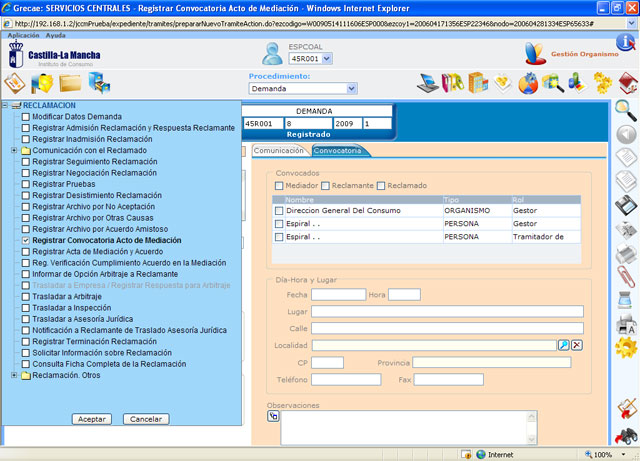The width and height of the screenshot is (640, 461).
Task: Open the Aplicación menu
Action: [x=23, y=35]
